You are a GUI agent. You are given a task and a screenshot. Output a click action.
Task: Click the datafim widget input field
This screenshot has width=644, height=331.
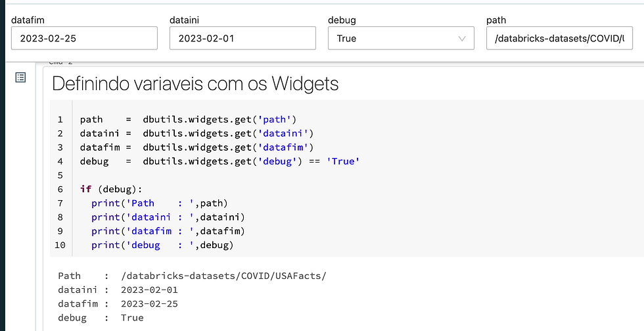coord(84,38)
